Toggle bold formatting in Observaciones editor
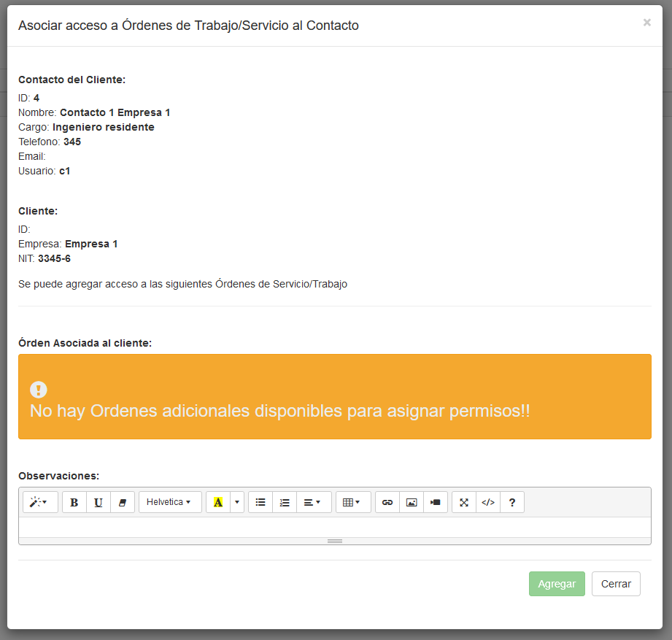 (74, 502)
